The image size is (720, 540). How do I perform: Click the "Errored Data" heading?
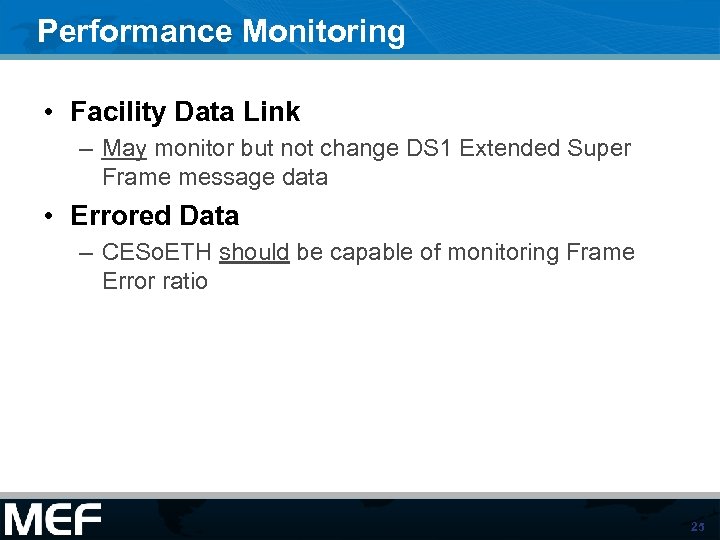[155, 216]
